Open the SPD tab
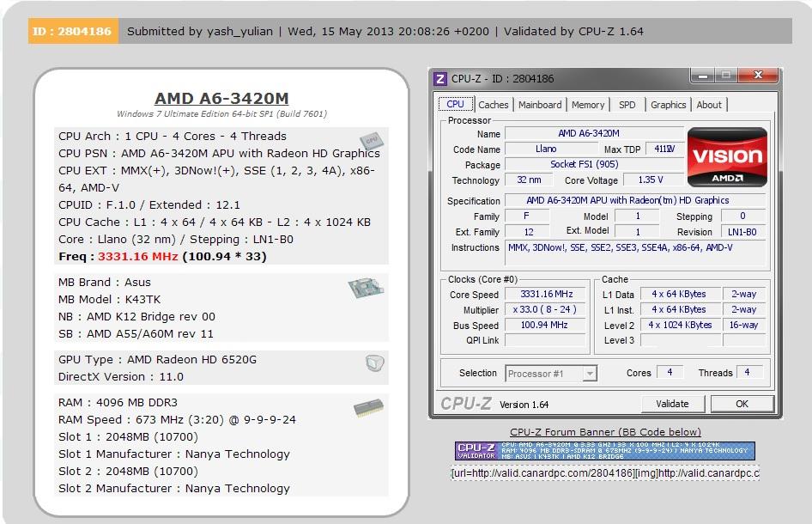The height and width of the screenshot is (524, 812). coord(627,104)
